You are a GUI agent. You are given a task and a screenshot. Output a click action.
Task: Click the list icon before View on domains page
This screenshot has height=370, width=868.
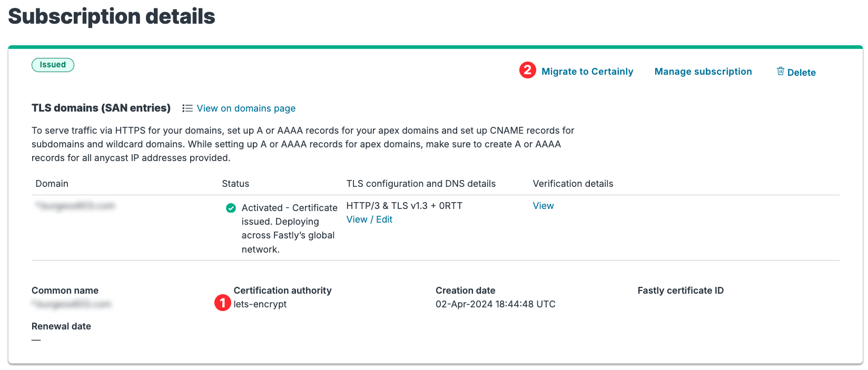click(x=188, y=108)
